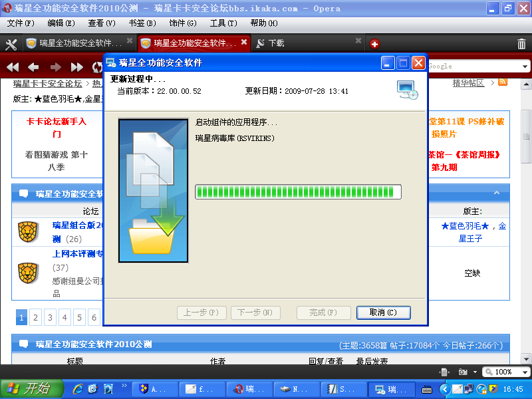532x399 pixels.
Task: Click the rewind navigation button
Action: pos(13,67)
